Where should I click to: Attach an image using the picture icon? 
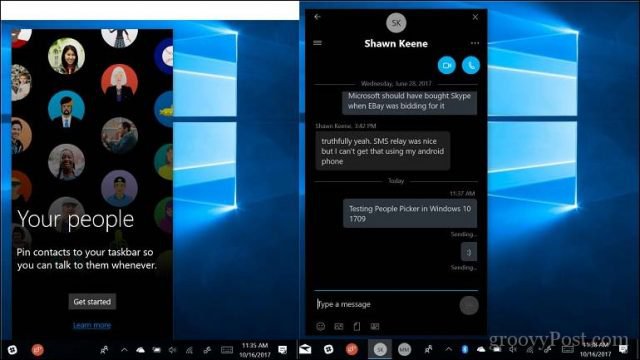tap(339, 326)
